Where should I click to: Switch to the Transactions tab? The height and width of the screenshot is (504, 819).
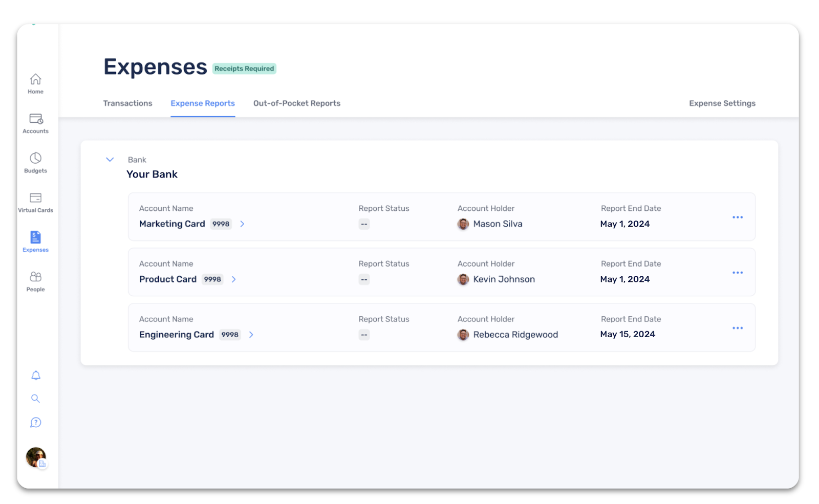click(x=128, y=103)
